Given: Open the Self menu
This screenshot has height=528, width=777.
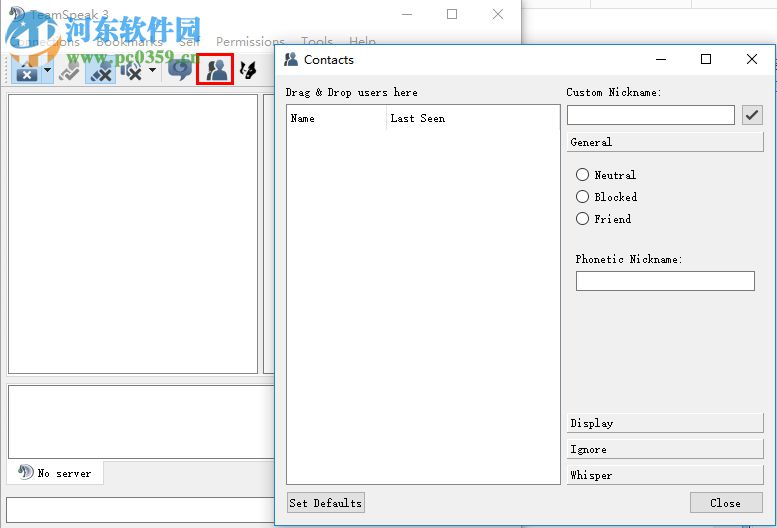Looking at the screenshot, I should click(189, 42).
